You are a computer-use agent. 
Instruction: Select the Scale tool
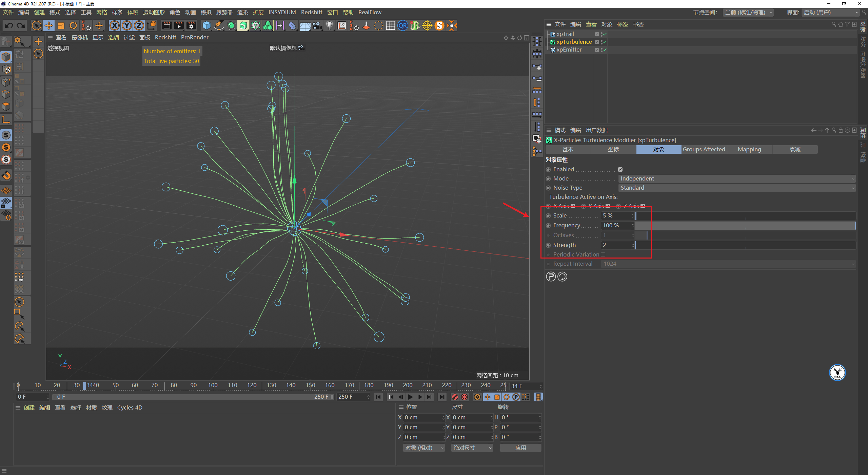click(x=61, y=25)
